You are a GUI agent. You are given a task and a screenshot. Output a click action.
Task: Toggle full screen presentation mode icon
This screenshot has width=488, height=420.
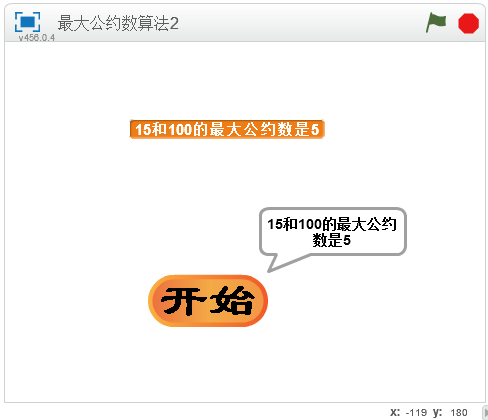pyautogui.click(x=27, y=22)
